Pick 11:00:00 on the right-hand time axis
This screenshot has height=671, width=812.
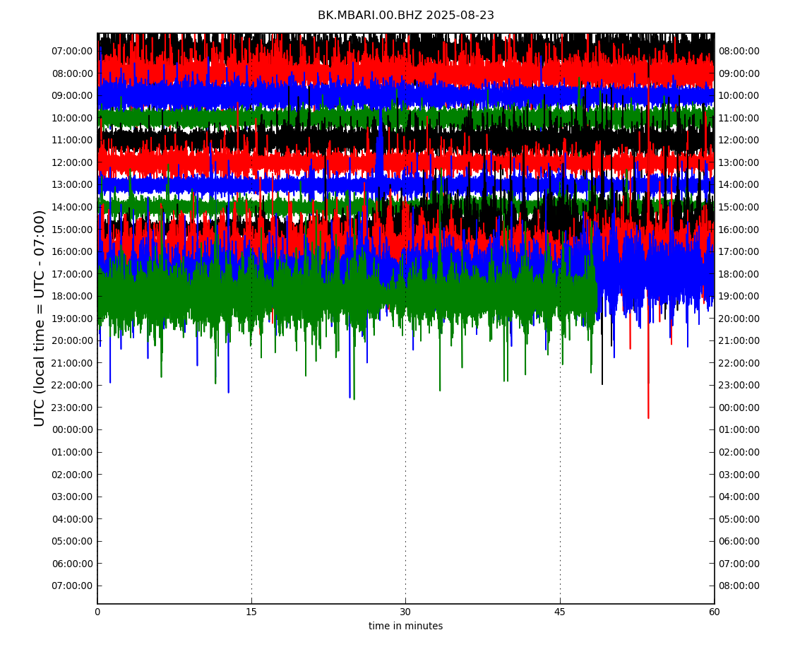(739, 118)
